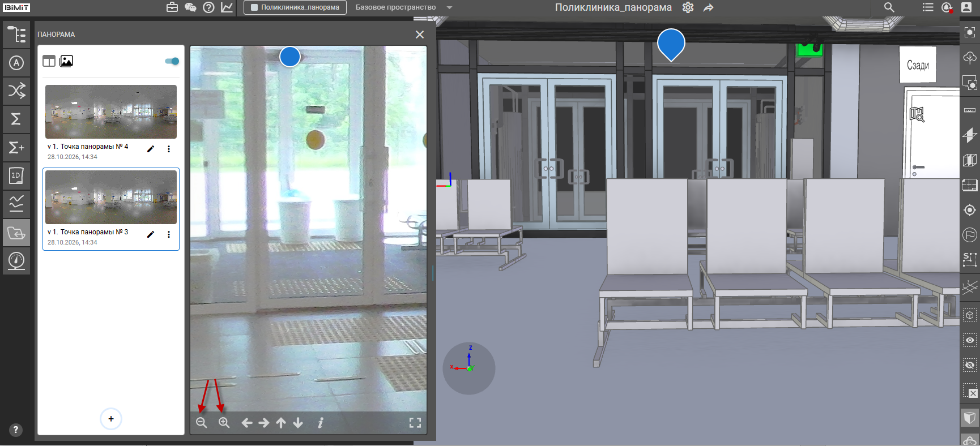Click the circled A annotation tool
Viewport: 980px width, 446px height.
point(16,63)
